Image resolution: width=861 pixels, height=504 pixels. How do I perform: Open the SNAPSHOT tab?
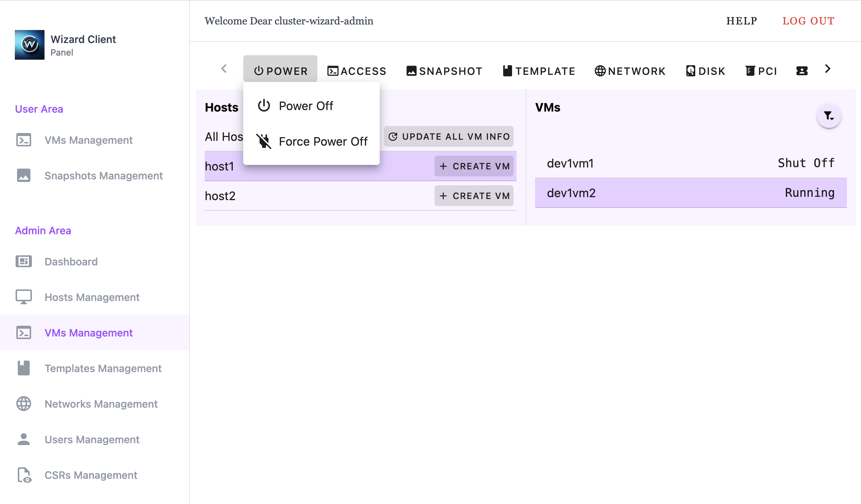pos(444,71)
